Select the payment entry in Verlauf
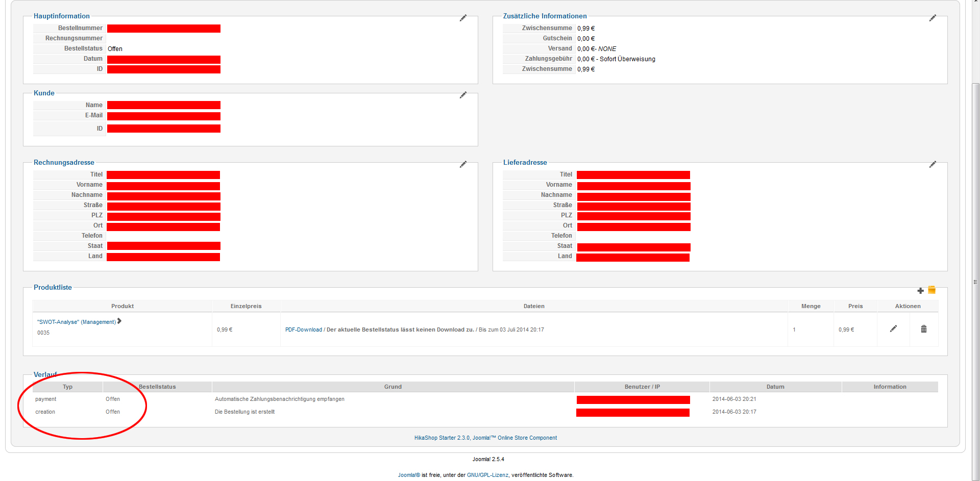This screenshot has width=980, height=481. 46,399
